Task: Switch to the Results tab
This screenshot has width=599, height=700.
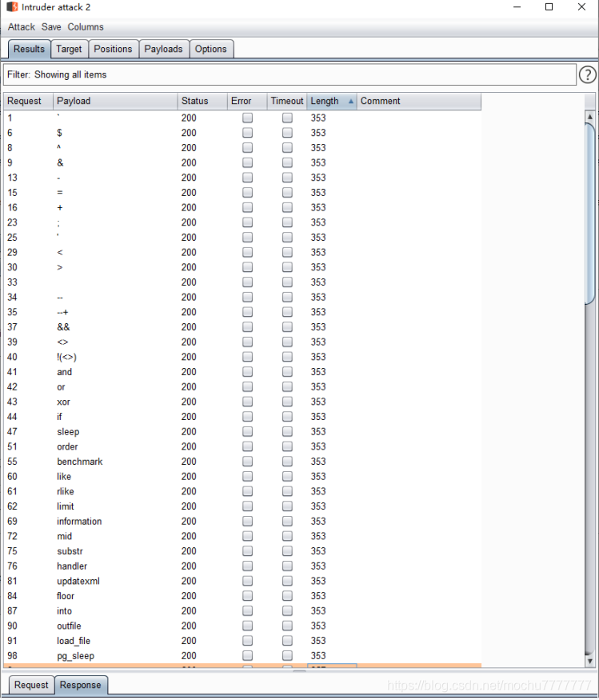Action: [29, 49]
